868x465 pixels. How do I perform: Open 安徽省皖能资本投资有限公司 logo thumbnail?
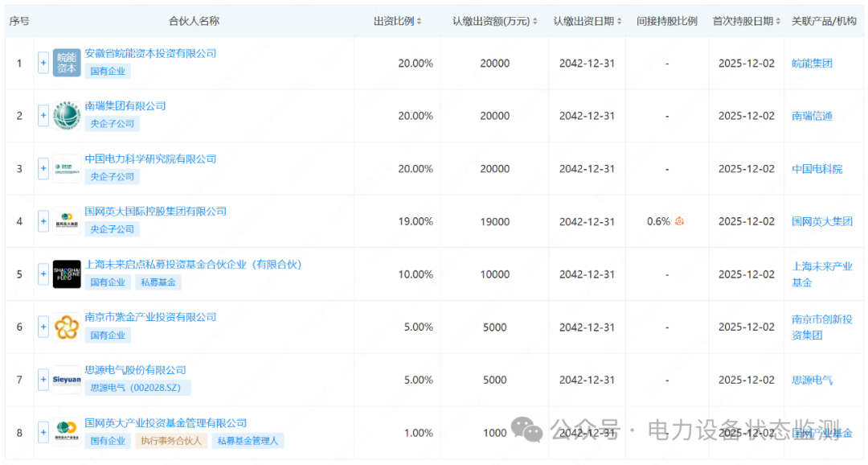coord(67,63)
